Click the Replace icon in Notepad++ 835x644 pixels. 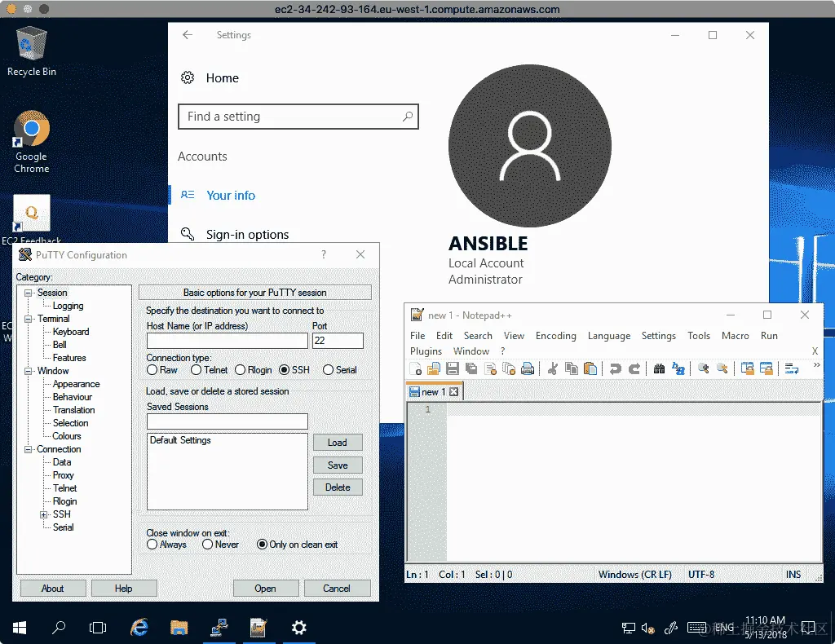678,368
